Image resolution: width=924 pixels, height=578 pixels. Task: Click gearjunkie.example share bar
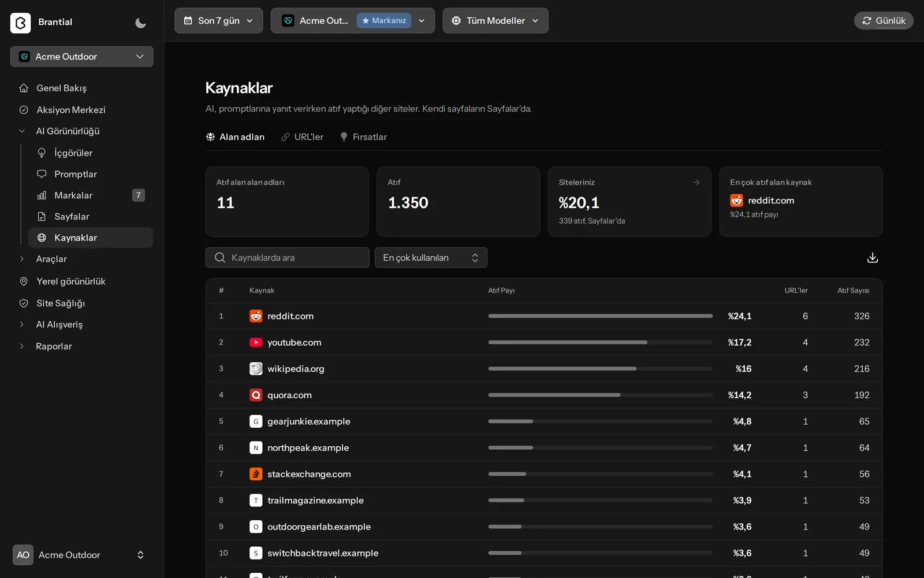600,421
